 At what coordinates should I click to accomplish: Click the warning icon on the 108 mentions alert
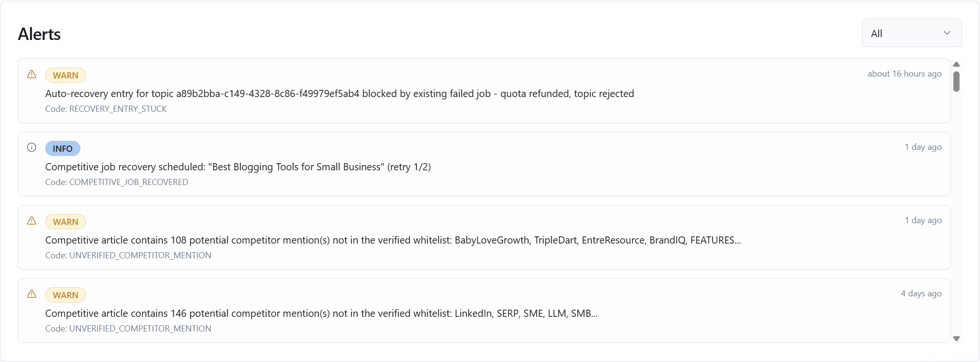tap(31, 221)
